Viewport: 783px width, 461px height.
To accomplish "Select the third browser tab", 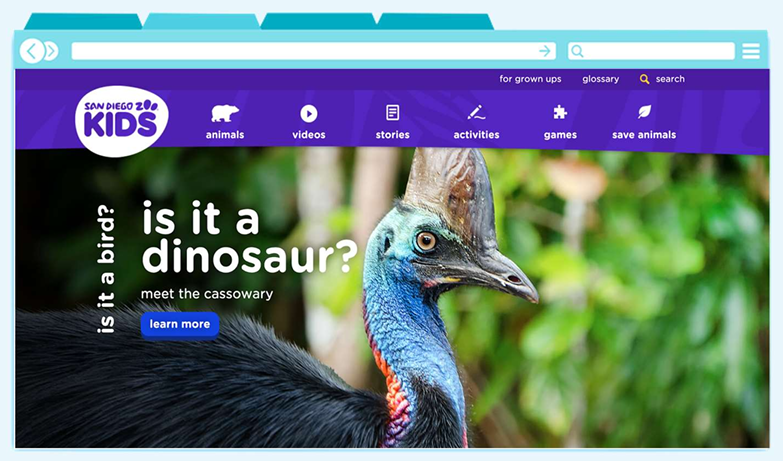I will pos(319,21).
